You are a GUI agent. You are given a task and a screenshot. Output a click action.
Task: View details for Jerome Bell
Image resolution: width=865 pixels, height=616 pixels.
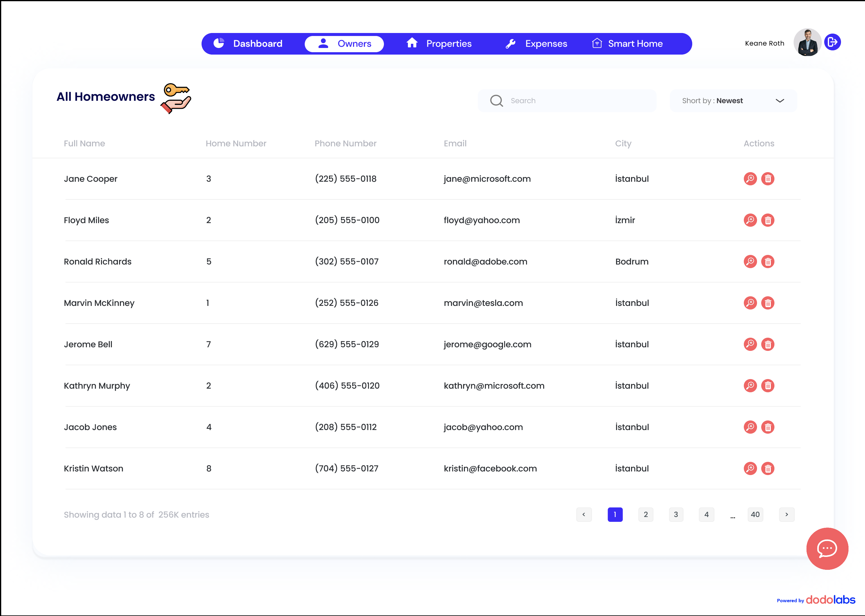750,344
